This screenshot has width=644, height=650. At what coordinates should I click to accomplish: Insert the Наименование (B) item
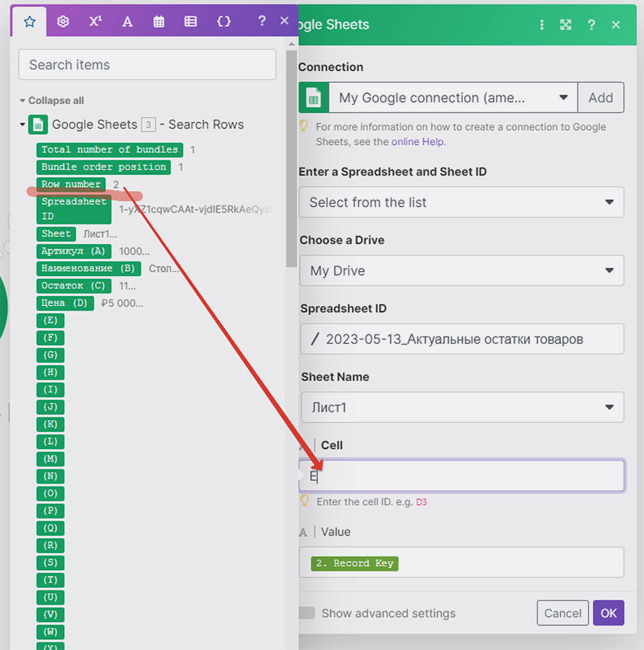coord(89,268)
